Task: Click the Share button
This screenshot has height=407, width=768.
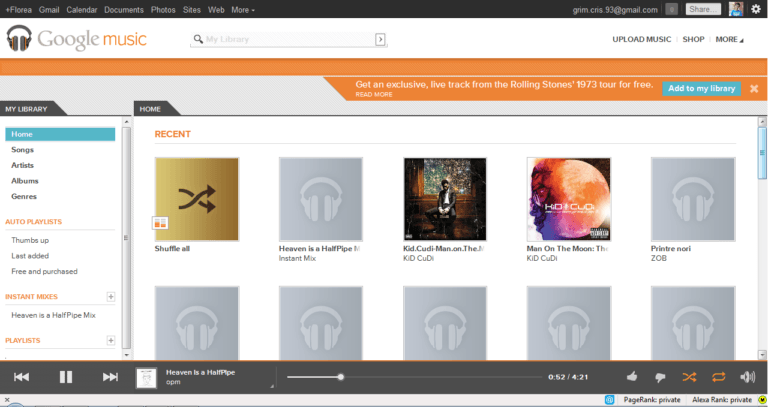Action: point(703,9)
